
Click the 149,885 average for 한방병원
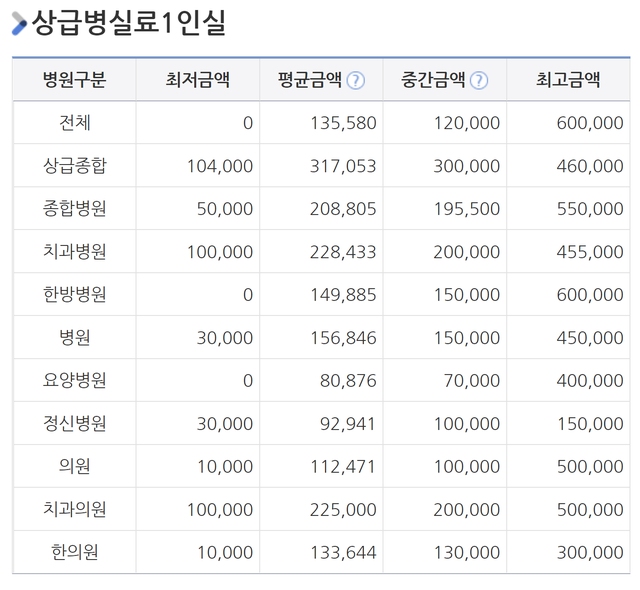343,295
